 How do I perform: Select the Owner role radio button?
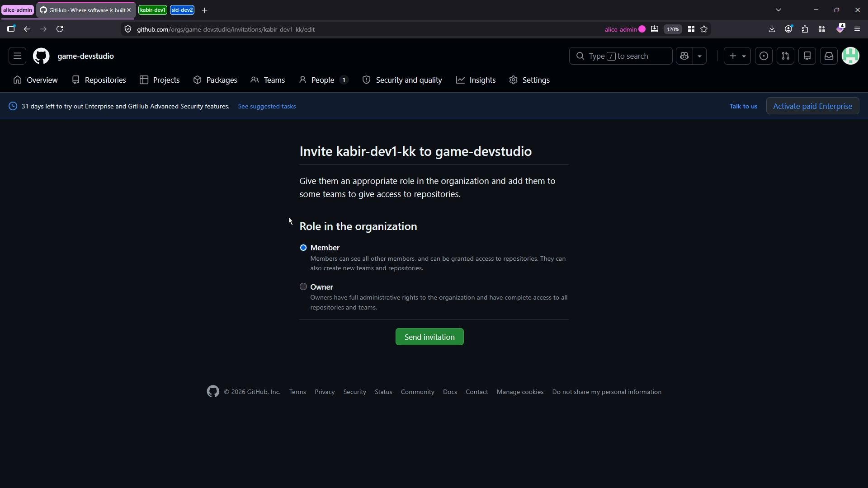pyautogui.click(x=303, y=286)
